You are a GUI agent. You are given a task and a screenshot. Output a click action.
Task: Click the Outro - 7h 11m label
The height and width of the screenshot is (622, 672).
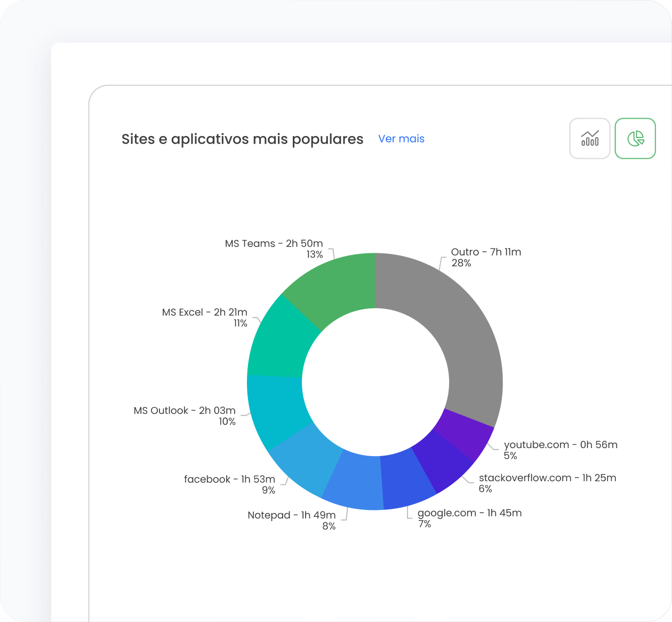[486, 252]
